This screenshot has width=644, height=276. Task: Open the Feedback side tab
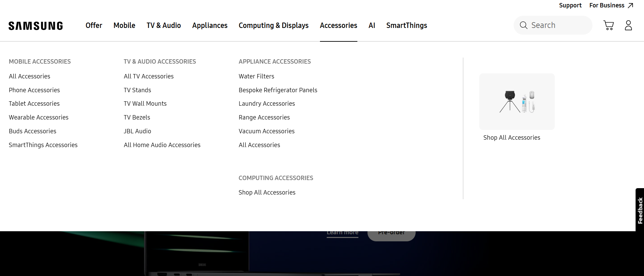pos(640,210)
